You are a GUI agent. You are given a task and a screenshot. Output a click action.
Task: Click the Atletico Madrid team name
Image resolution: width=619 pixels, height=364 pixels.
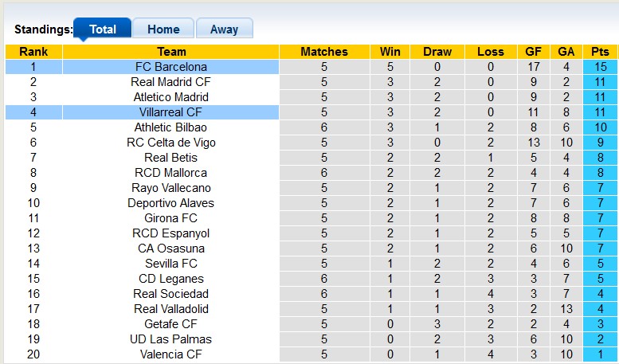171,97
